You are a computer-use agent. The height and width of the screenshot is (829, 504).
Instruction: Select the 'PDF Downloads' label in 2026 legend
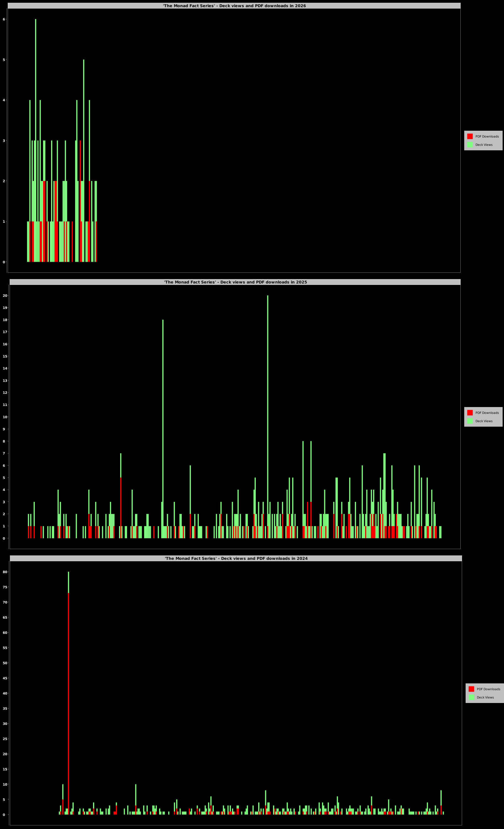487,136
